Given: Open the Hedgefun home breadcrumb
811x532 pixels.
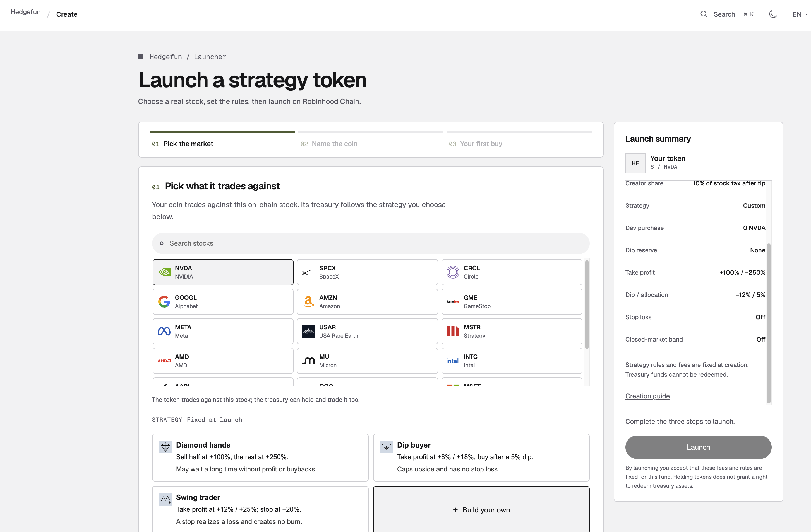Looking at the screenshot, I should [26, 12].
